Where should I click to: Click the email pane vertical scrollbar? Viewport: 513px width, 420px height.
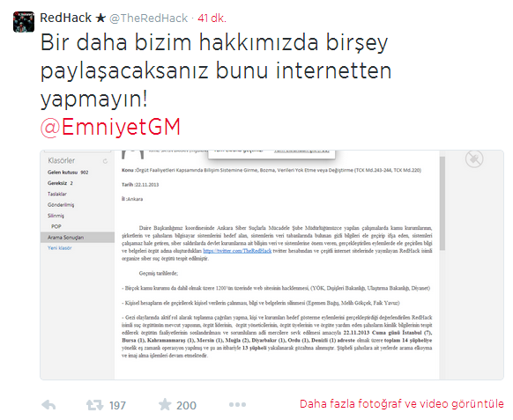coord(442,203)
